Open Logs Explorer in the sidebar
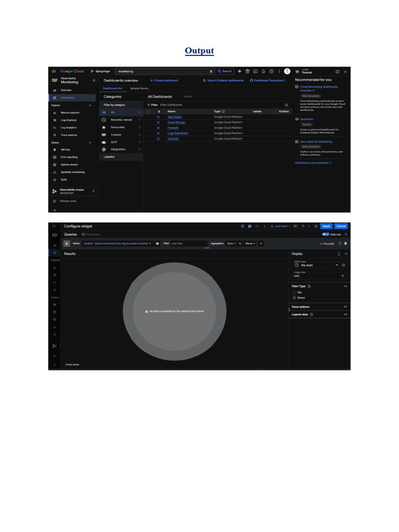This screenshot has width=399, height=532. point(69,120)
